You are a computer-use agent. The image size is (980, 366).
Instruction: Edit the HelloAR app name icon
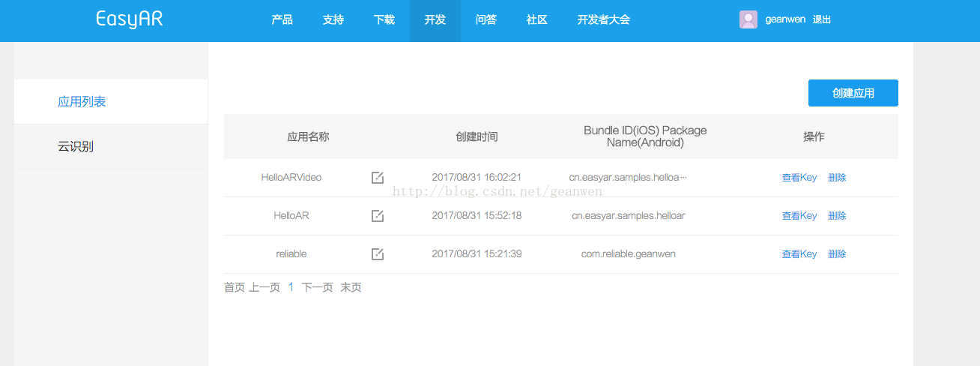click(378, 216)
